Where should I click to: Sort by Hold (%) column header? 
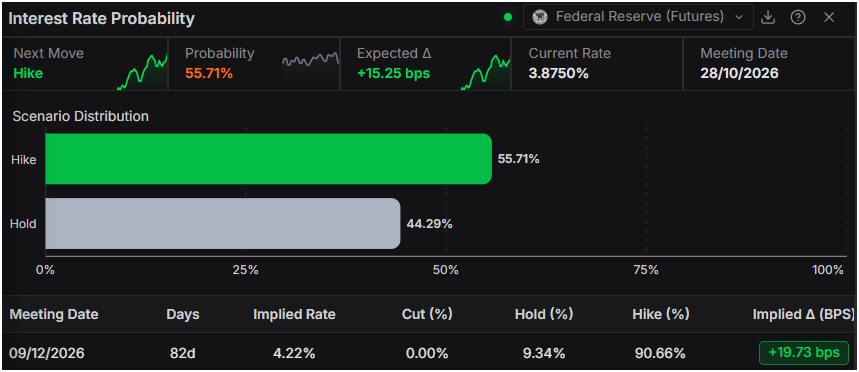(544, 314)
